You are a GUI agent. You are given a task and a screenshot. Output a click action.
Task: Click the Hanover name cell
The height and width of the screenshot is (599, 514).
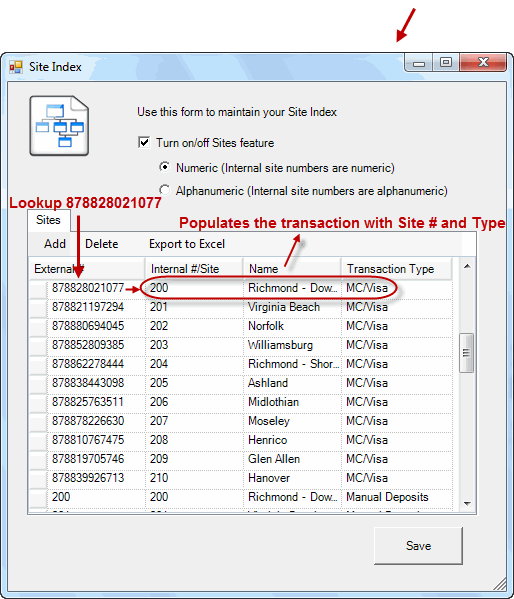tap(292, 479)
